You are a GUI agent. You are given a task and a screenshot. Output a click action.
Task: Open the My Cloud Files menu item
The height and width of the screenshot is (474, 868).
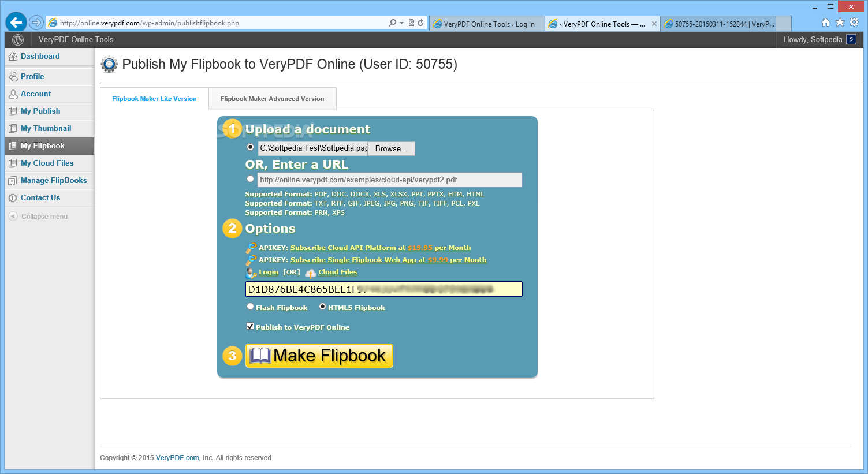[x=49, y=163]
